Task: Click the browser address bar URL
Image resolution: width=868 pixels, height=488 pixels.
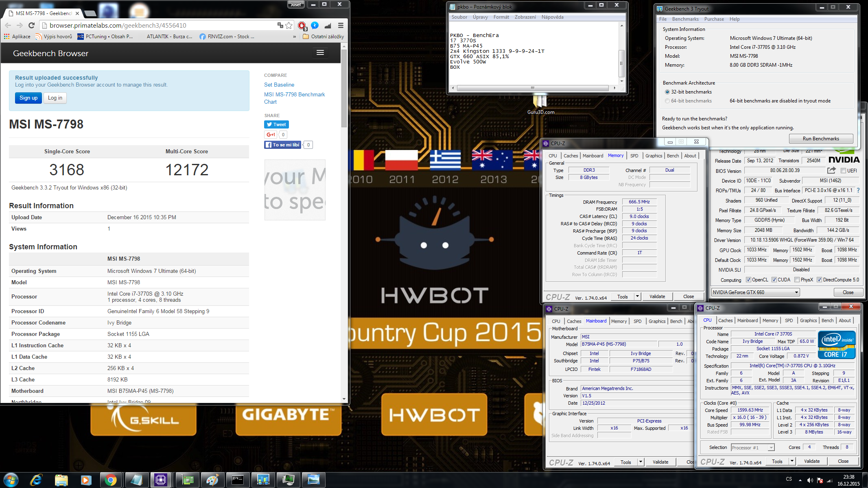Action: (118, 25)
